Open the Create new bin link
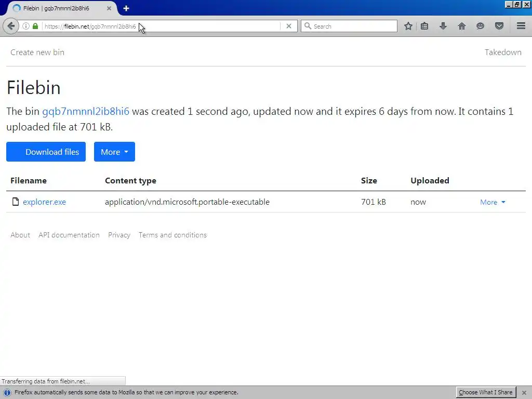 (x=37, y=52)
